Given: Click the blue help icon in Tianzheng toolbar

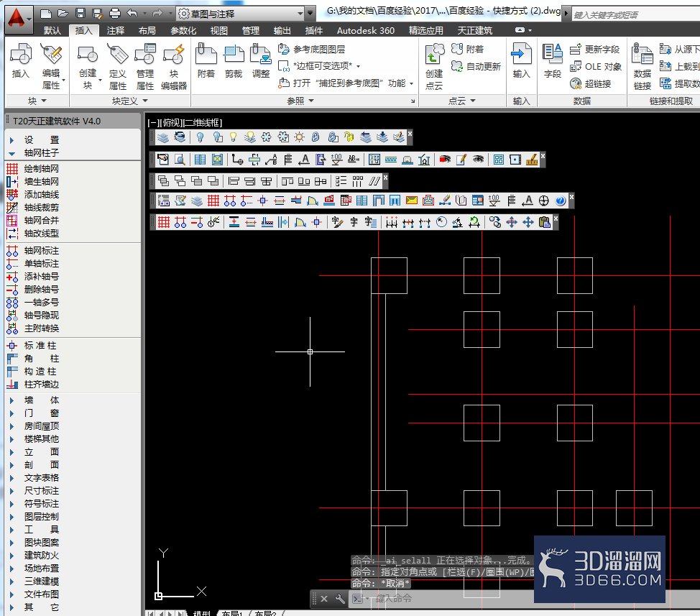Looking at the screenshot, I should 561,201.
